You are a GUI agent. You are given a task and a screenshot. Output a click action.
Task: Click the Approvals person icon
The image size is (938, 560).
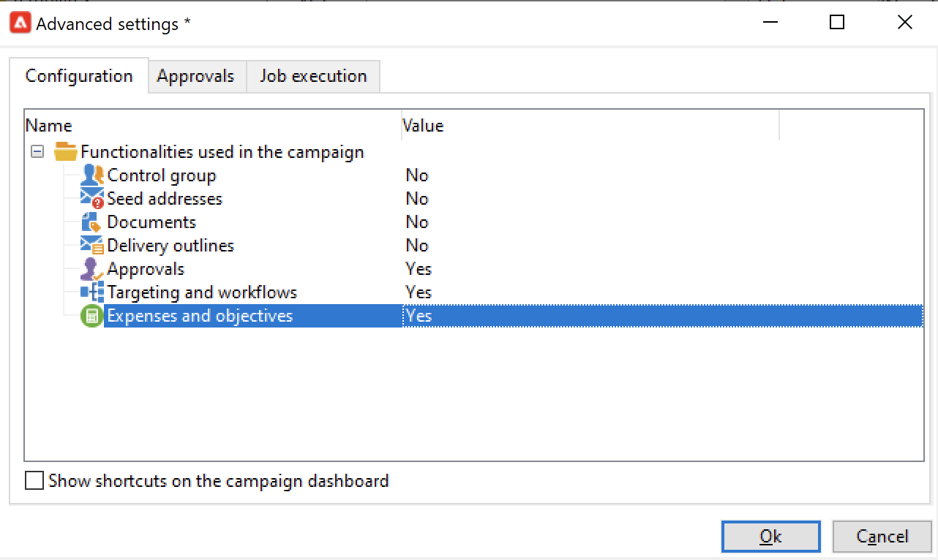[x=92, y=269]
